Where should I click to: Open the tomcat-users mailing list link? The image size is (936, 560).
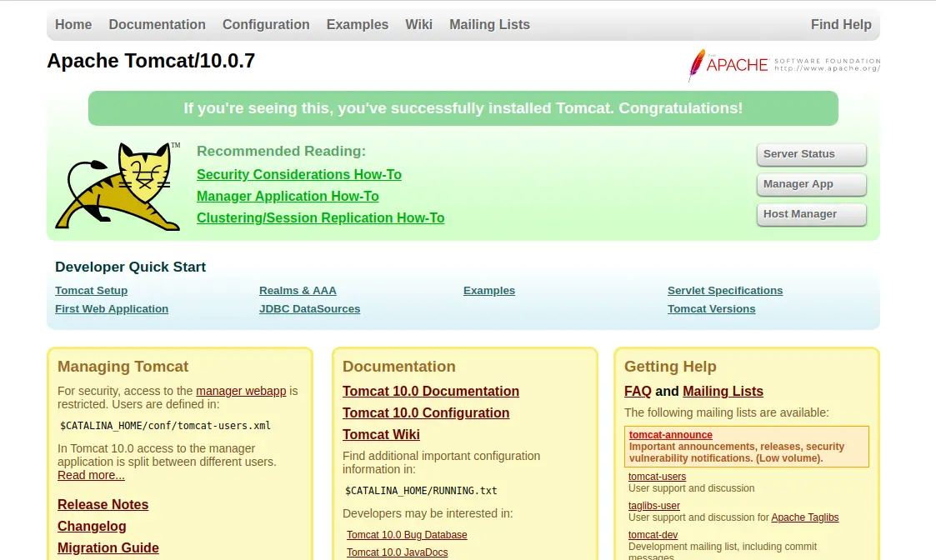[x=658, y=477]
